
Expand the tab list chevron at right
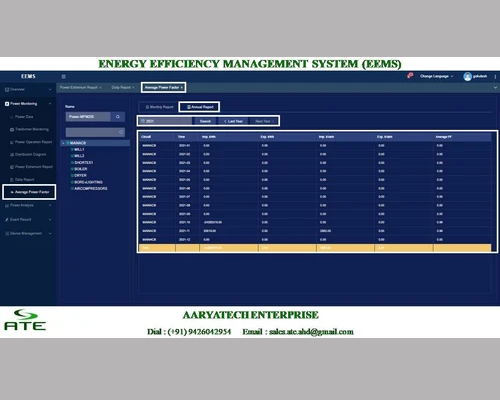pos(495,87)
